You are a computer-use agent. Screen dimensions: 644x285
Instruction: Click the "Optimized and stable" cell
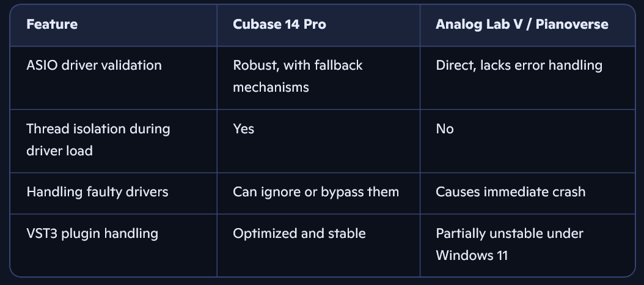tap(299, 233)
